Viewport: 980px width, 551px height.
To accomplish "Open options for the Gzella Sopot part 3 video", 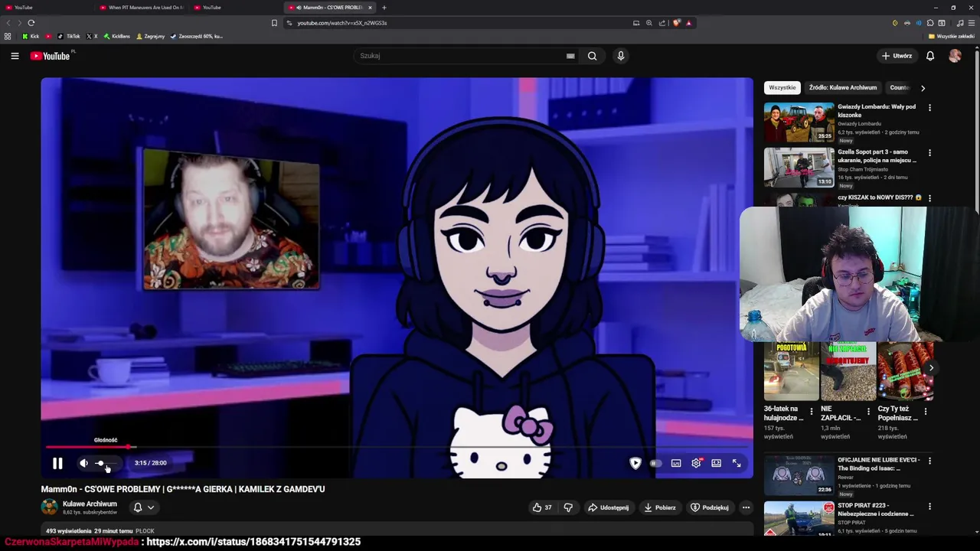I will [x=929, y=153].
